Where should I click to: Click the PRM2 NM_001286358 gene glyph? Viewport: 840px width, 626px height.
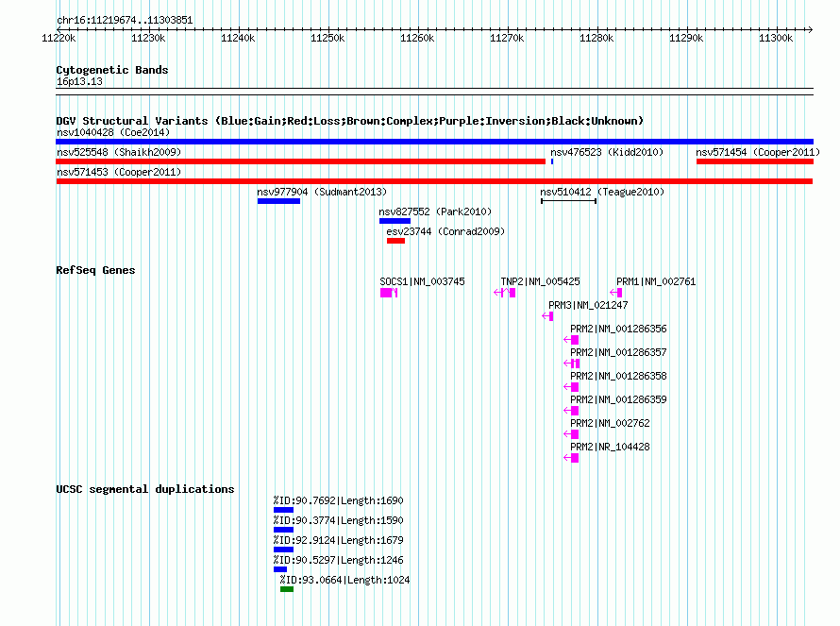tap(571, 387)
